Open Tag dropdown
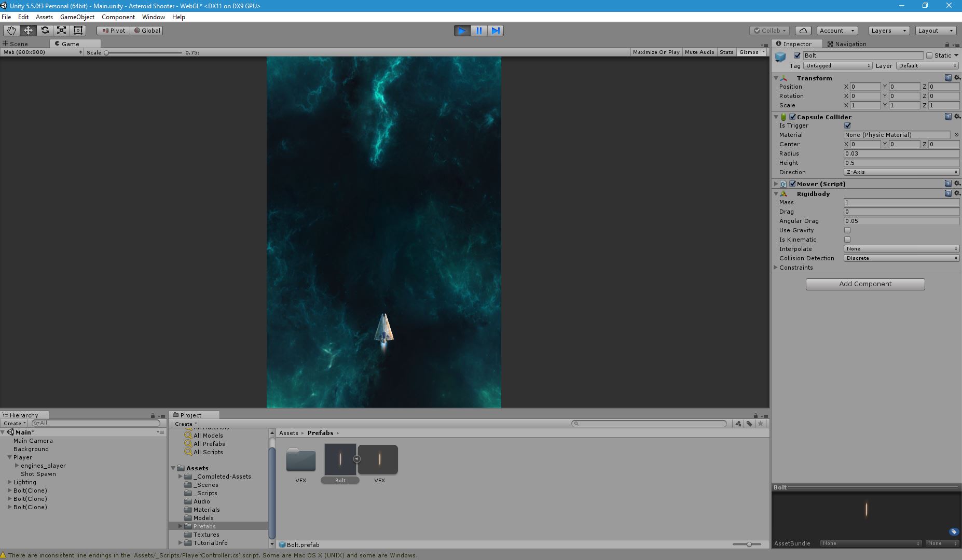The image size is (962, 560). click(837, 66)
